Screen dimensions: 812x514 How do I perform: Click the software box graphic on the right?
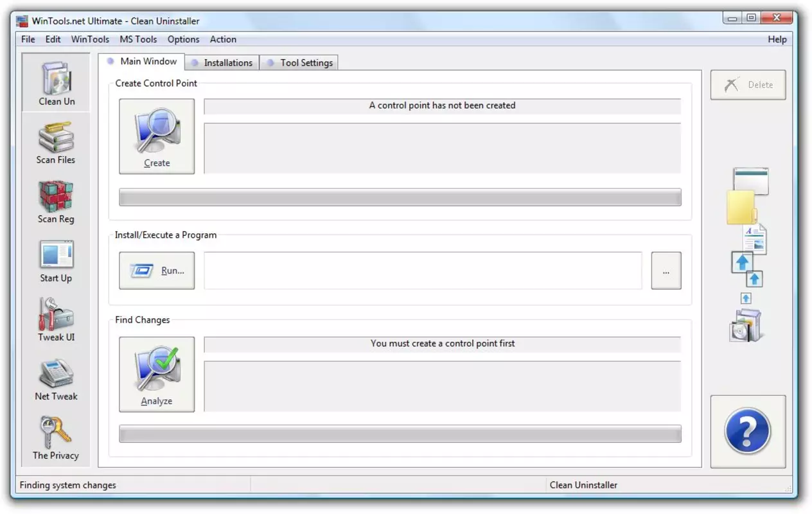pos(746,325)
